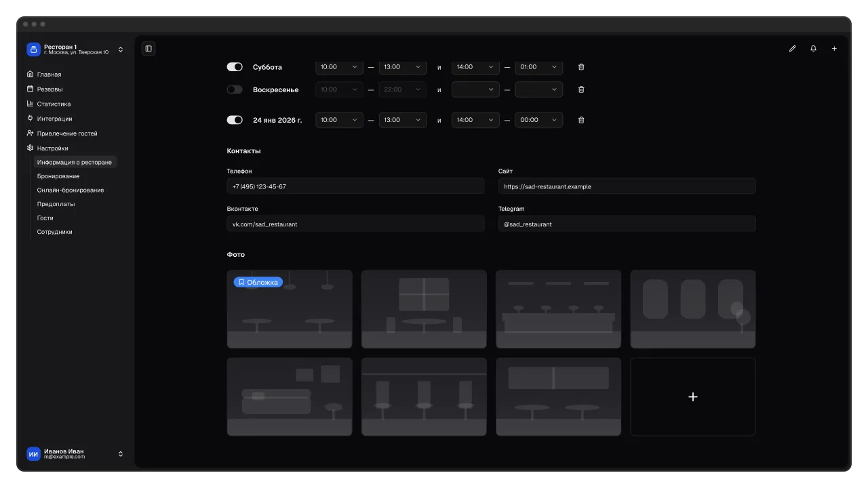This screenshot has width=868, height=488.
Task: Add a new photo tile
Action: pos(693,397)
